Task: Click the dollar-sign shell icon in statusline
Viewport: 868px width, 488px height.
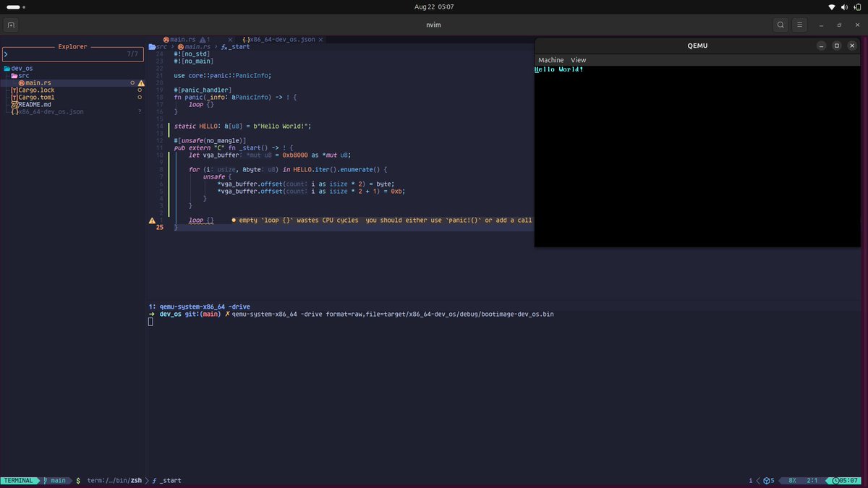Action: (x=77, y=480)
